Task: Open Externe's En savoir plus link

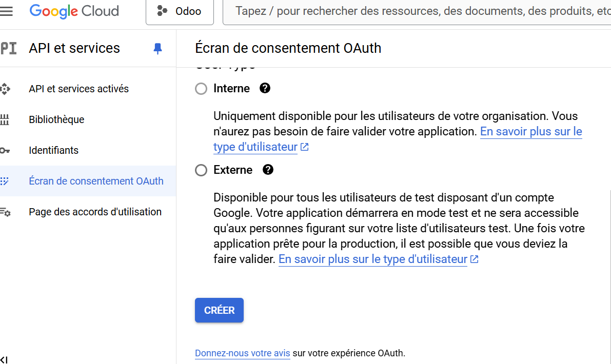Action: tap(379, 259)
